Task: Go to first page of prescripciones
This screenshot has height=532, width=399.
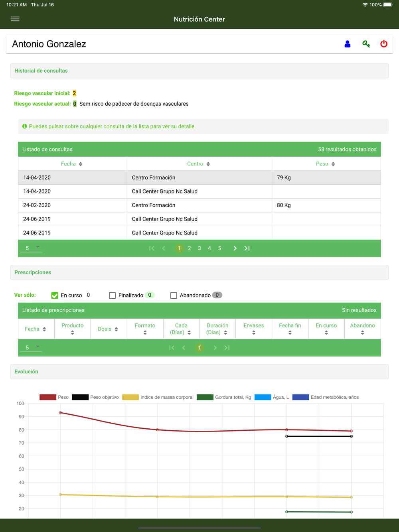Action: (172, 348)
